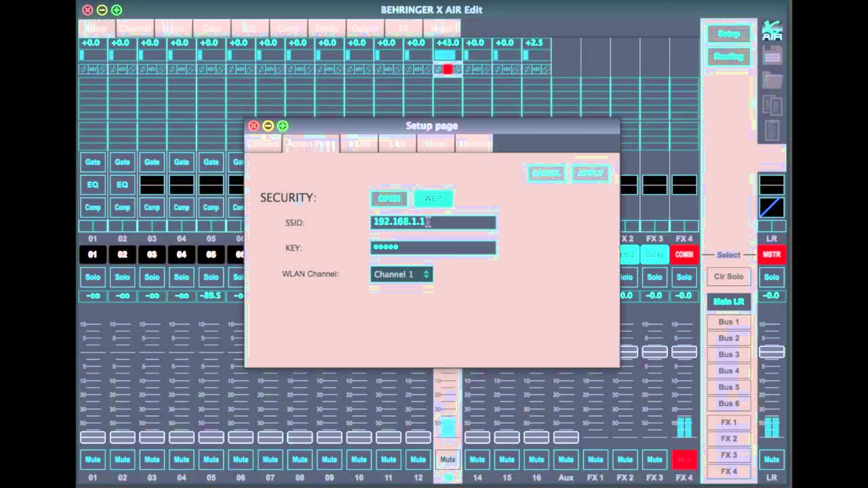
Task: Click the FX 3 fader handle
Action: point(654,352)
